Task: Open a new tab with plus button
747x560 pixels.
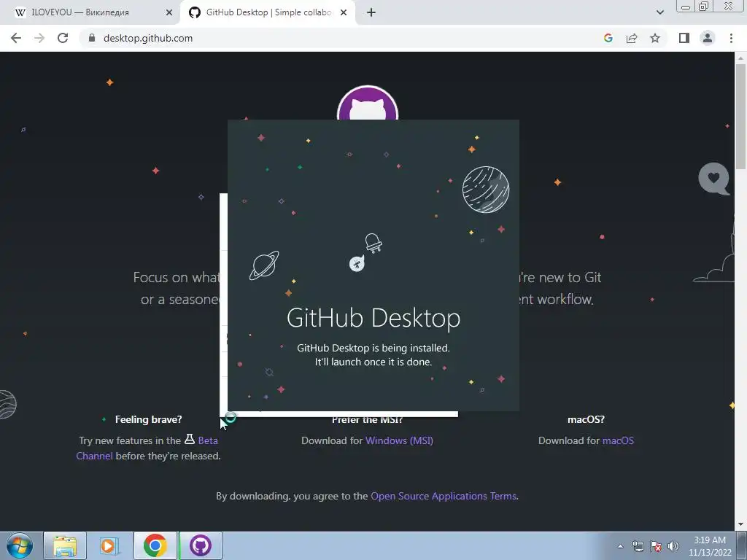Action: [371, 12]
